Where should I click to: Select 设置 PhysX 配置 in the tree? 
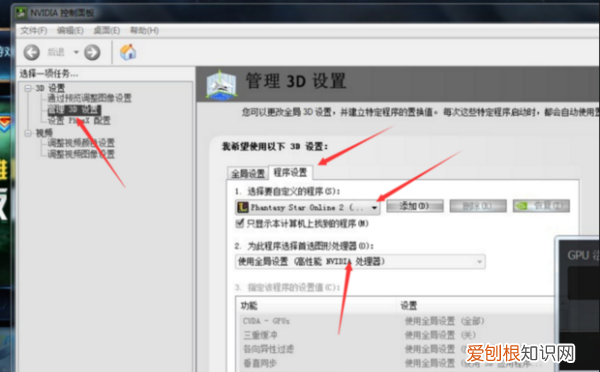79,121
